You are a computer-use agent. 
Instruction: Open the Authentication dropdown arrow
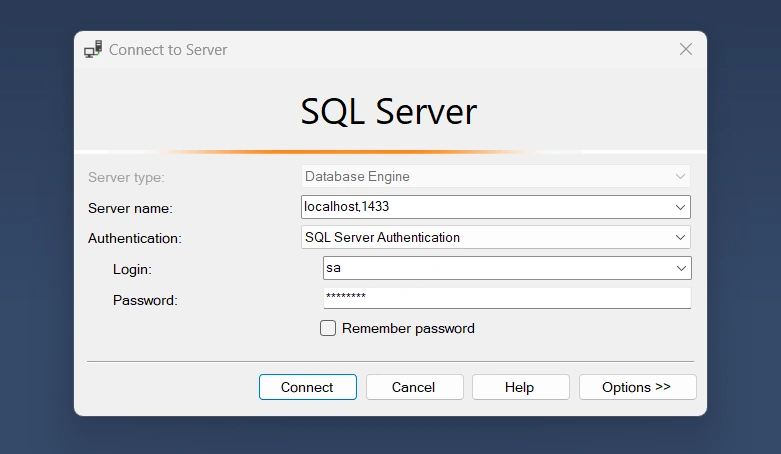pyautogui.click(x=680, y=237)
